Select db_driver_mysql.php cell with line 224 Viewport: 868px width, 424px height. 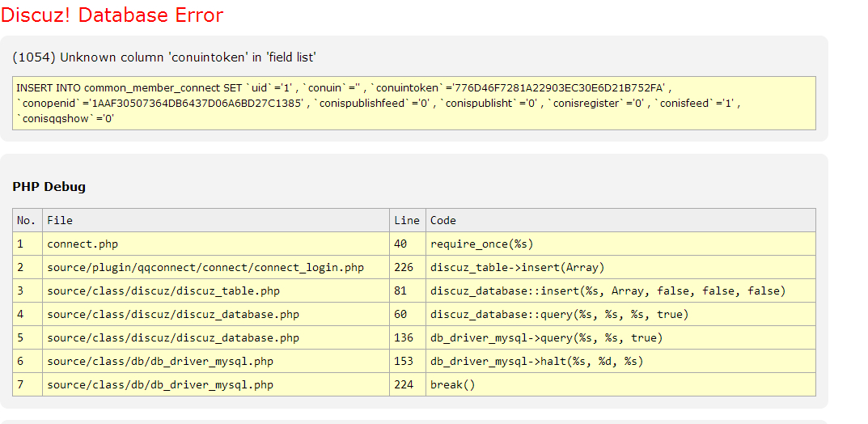(x=216, y=384)
